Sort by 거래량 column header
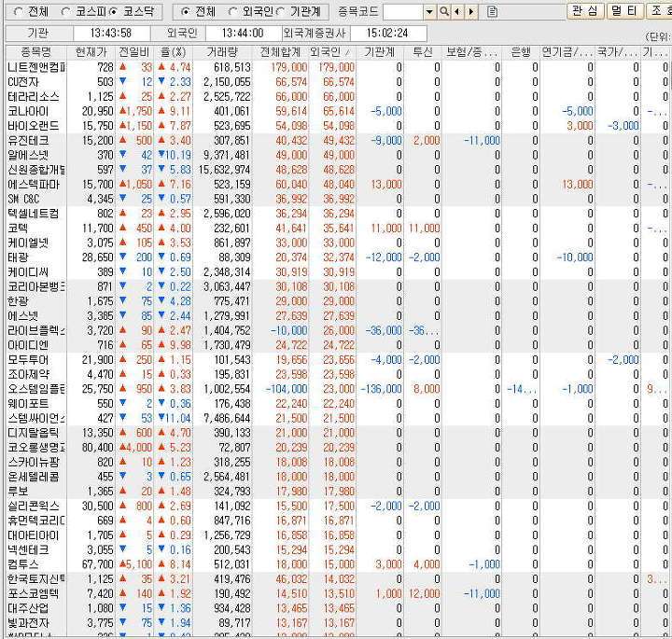Screen dimensions: 672x639 pos(222,52)
